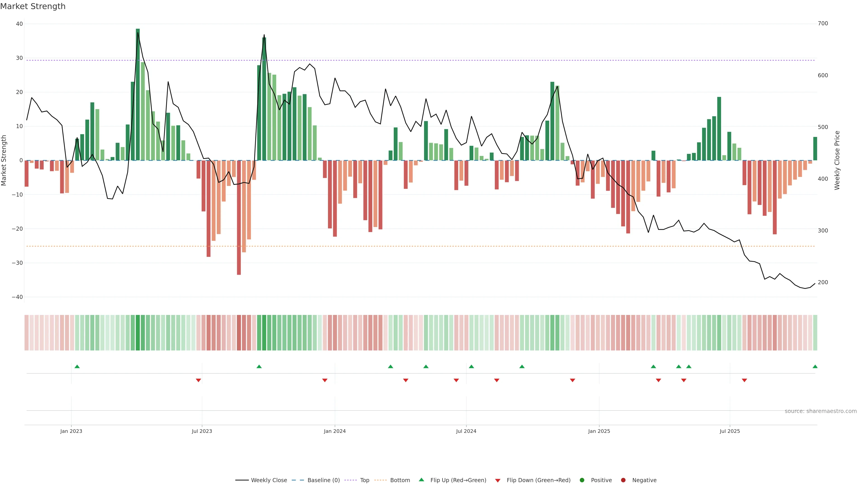The height and width of the screenshot is (488, 868).
Task: Click the first green flip-up marker near Jan 2023
Action: click(77, 366)
